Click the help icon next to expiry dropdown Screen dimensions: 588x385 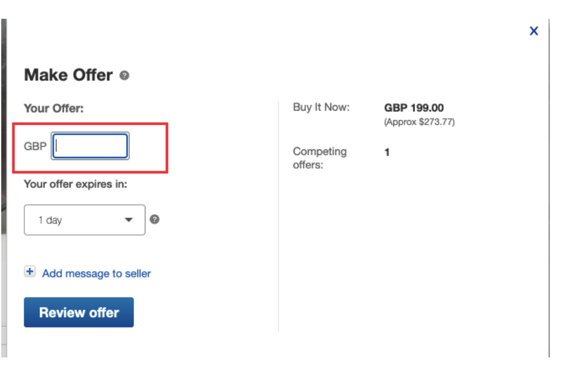click(155, 219)
